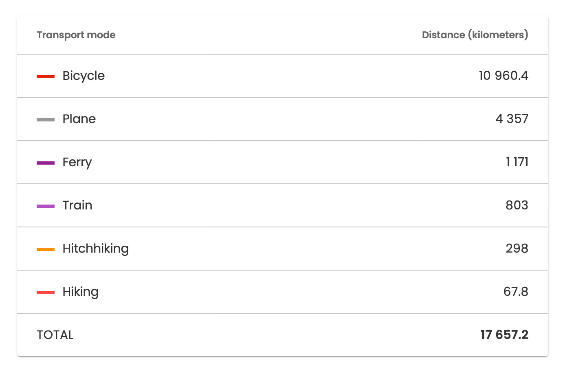Select the Hitchhiking row label
The width and height of the screenshot is (576, 392).
coord(95,248)
